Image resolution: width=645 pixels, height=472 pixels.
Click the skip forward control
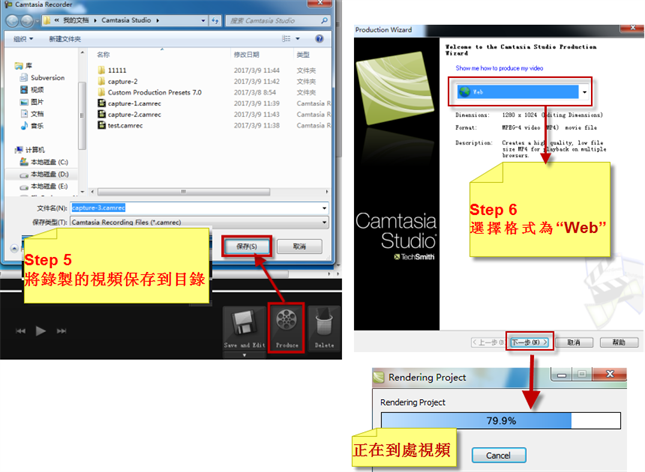63,330
